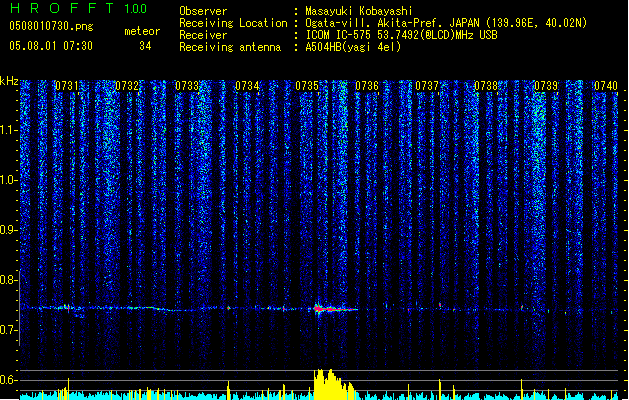Click the antenna A504HB(yagi 4el) text
Screen dimensions: 629x400
[x=353, y=47]
